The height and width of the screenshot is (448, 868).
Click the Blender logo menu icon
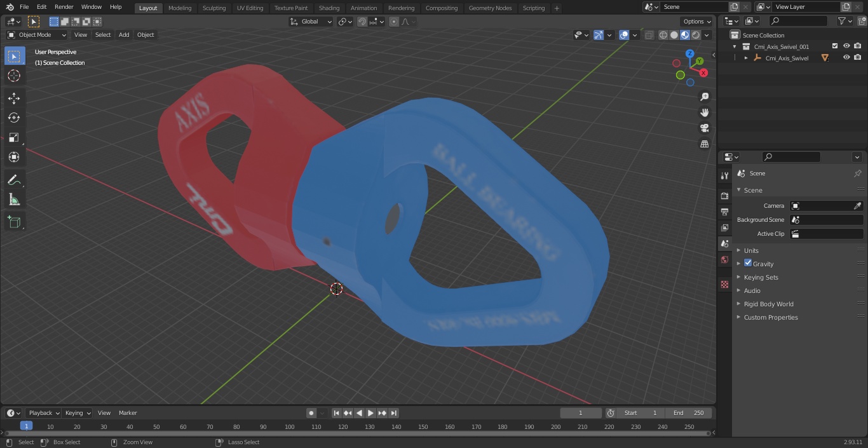point(10,7)
